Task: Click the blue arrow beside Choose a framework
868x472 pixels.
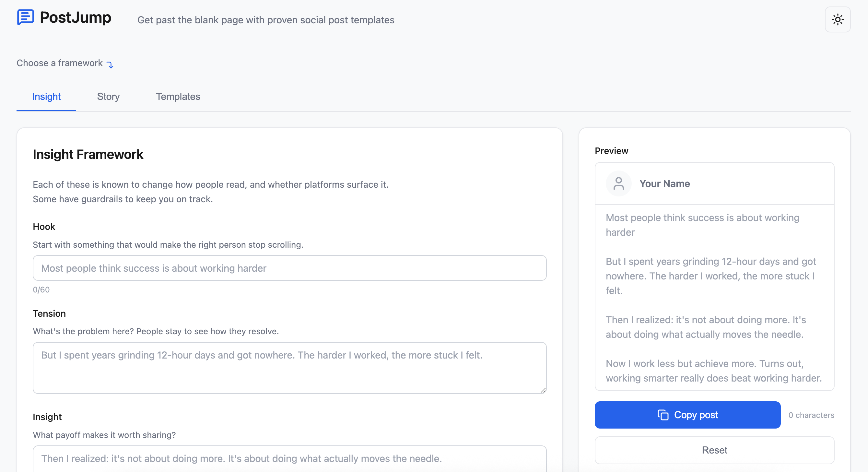Action: [110, 64]
